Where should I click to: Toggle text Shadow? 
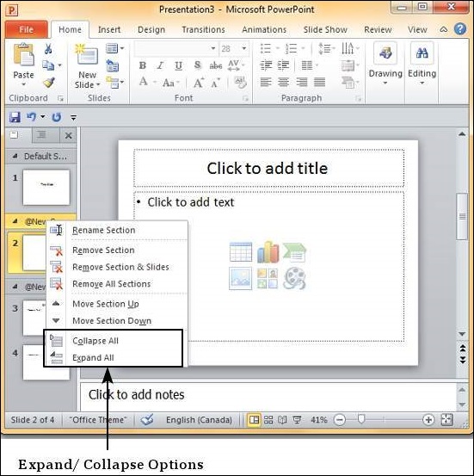click(x=197, y=65)
